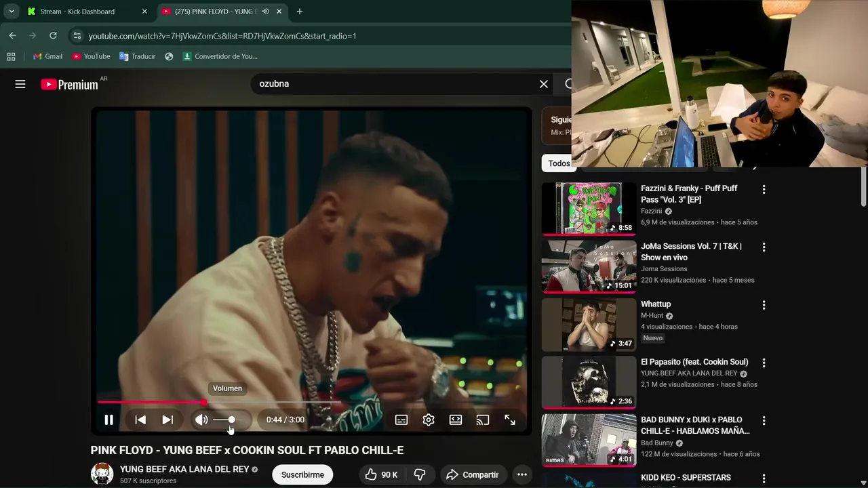Click the Bad Bunny channel name
Image resolution: width=868 pixels, height=488 pixels.
pyautogui.click(x=657, y=443)
